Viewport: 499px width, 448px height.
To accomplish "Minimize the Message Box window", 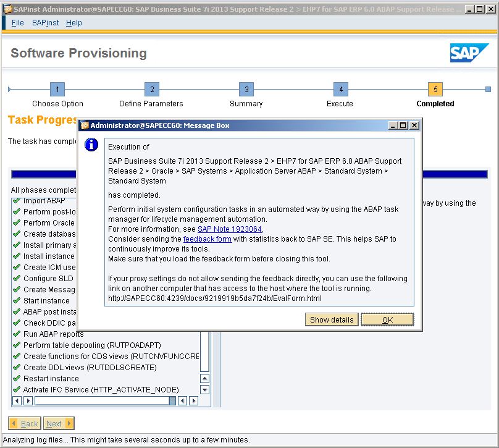I will tap(393, 125).
